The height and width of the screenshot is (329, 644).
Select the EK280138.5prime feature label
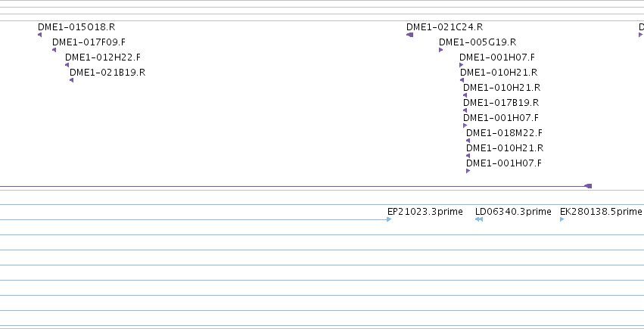(x=601, y=212)
